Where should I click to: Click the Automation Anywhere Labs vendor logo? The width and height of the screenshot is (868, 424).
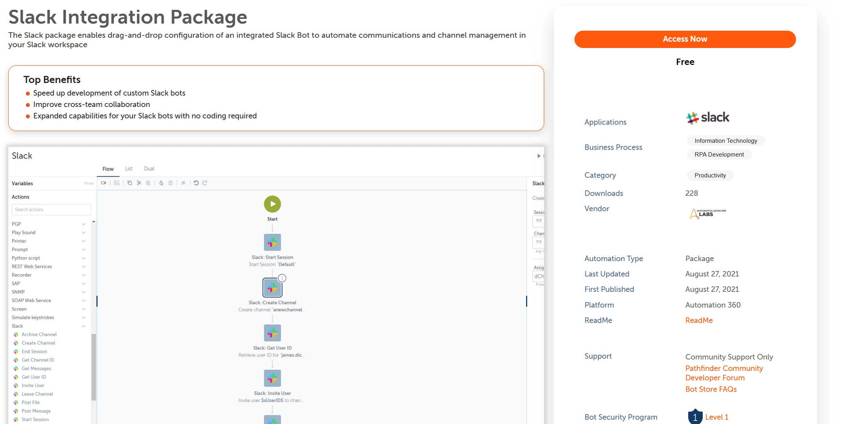708,214
